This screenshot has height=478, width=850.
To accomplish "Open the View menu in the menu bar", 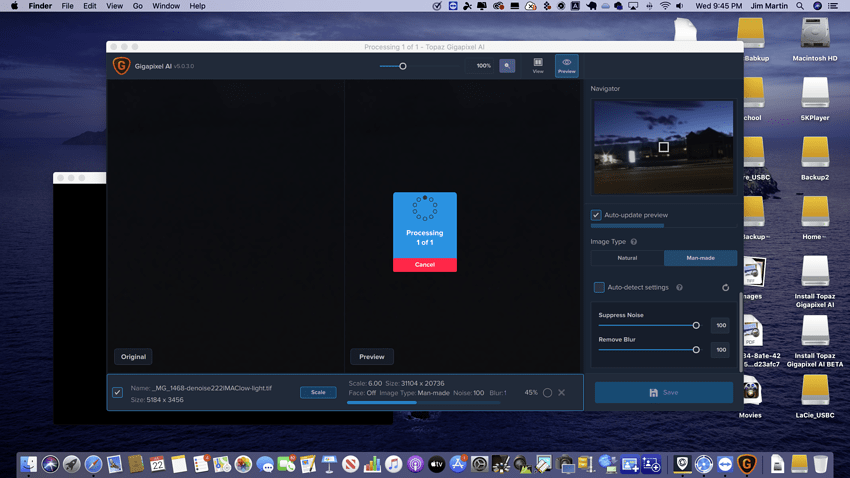I will tap(114, 6).
